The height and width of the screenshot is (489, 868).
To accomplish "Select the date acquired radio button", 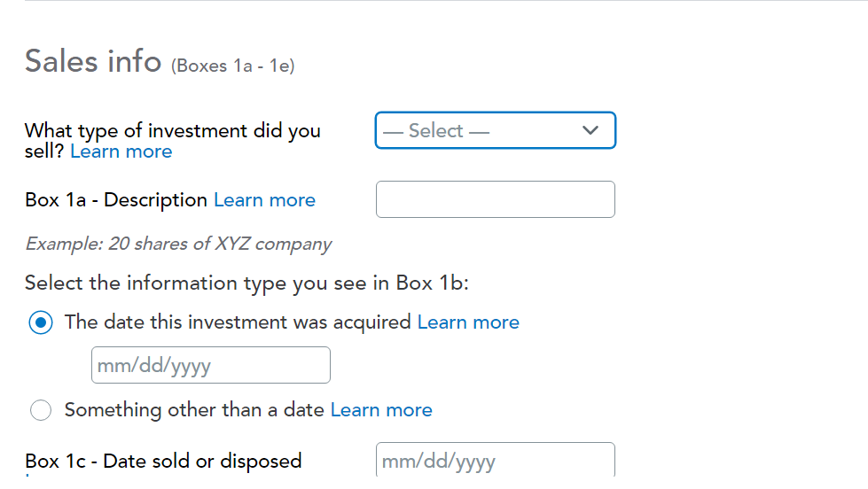I will tap(41, 322).
